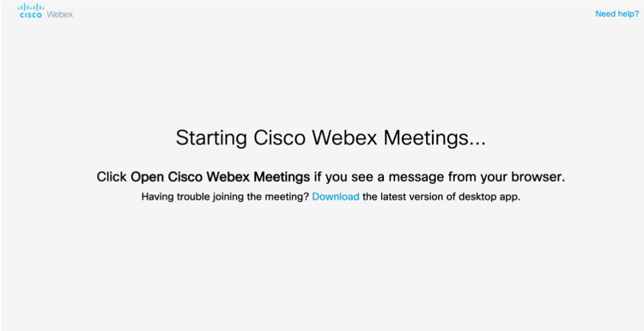Click the Webex wordmark in header

coord(60,15)
